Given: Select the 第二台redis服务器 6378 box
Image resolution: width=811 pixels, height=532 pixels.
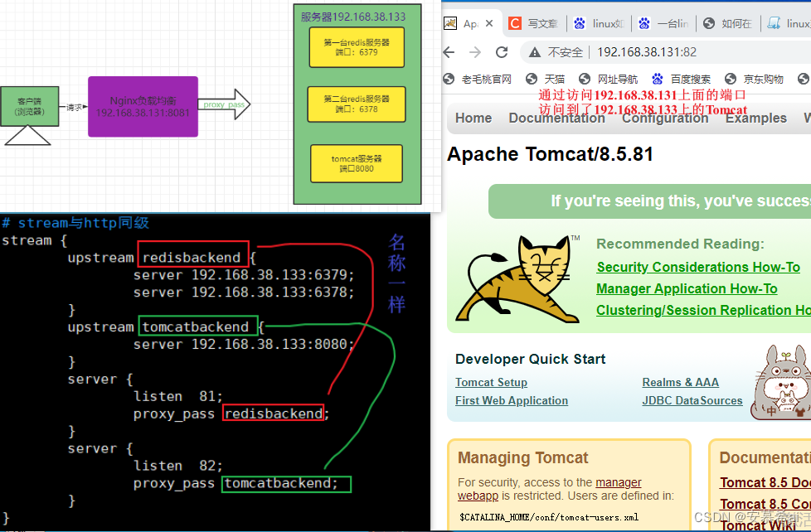Looking at the screenshot, I should coord(357,104).
